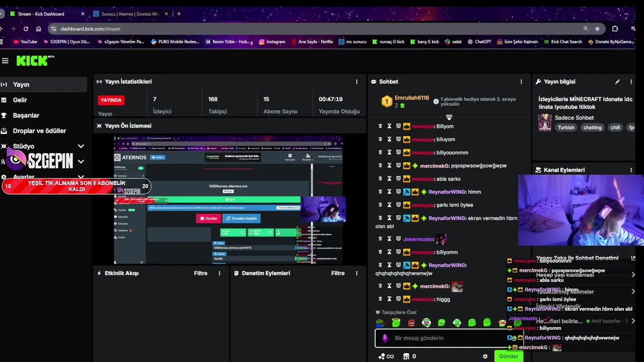Open Sohbet panel three-dot menu
The height and width of the screenshot is (362, 644).
point(521,81)
